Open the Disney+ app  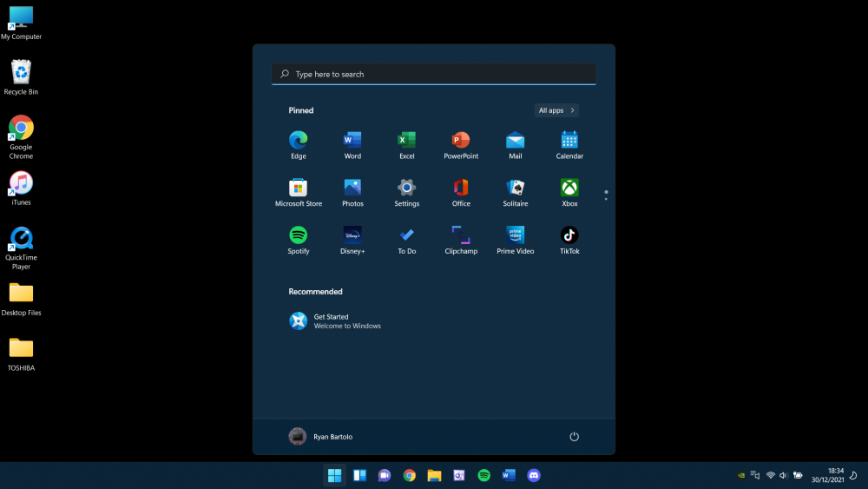pyautogui.click(x=352, y=241)
